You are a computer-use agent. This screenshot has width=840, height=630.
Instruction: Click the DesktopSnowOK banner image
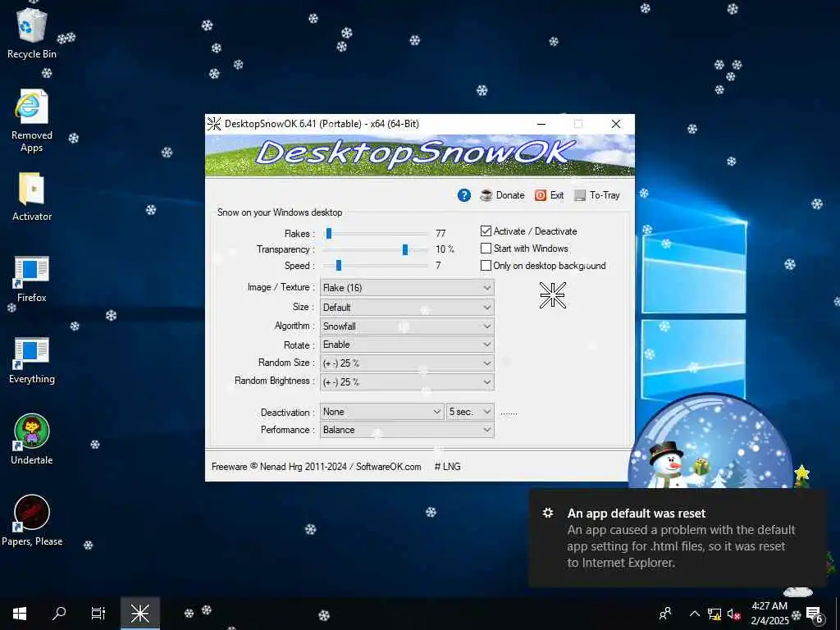click(420, 155)
